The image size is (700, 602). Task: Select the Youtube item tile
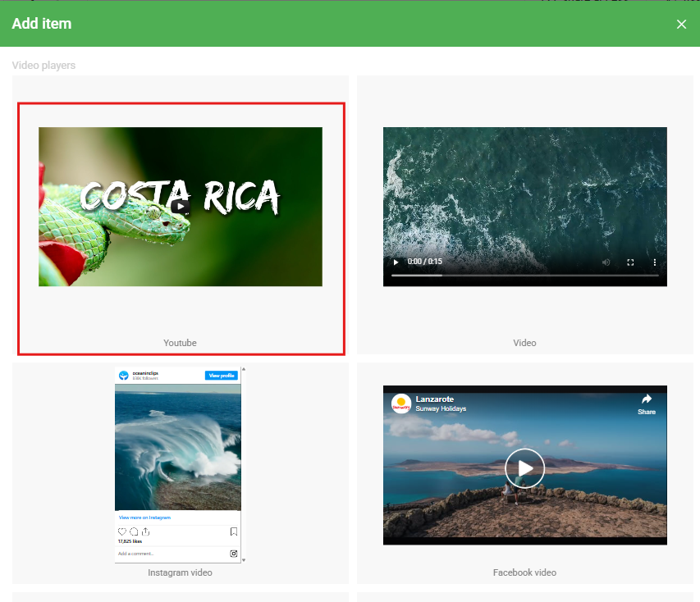pyautogui.click(x=181, y=343)
